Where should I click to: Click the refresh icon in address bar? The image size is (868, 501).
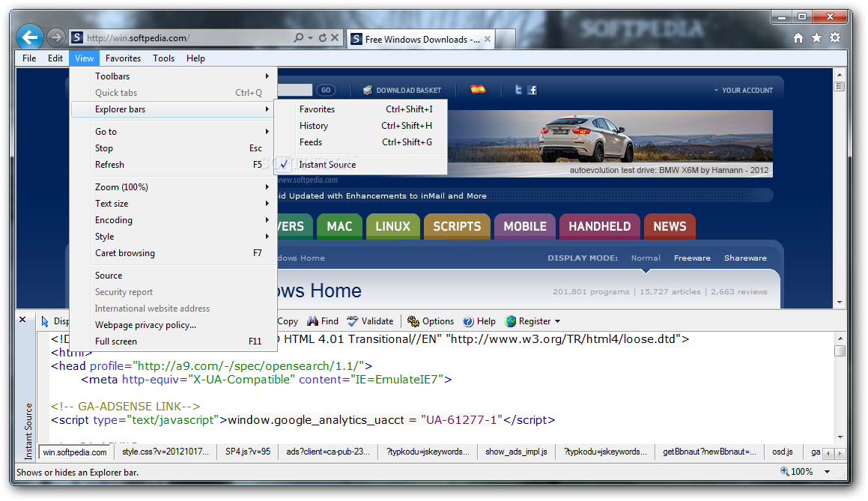pyautogui.click(x=323, y=37)
